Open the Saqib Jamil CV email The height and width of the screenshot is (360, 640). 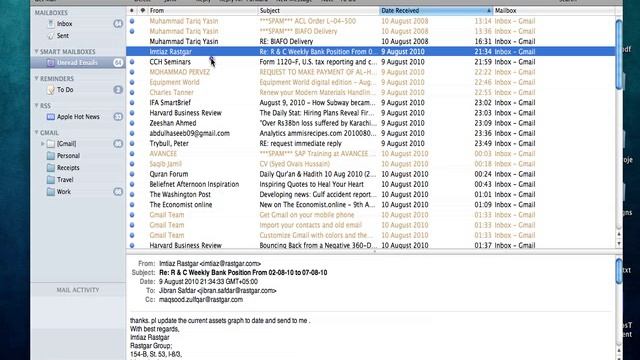[371, 164]
